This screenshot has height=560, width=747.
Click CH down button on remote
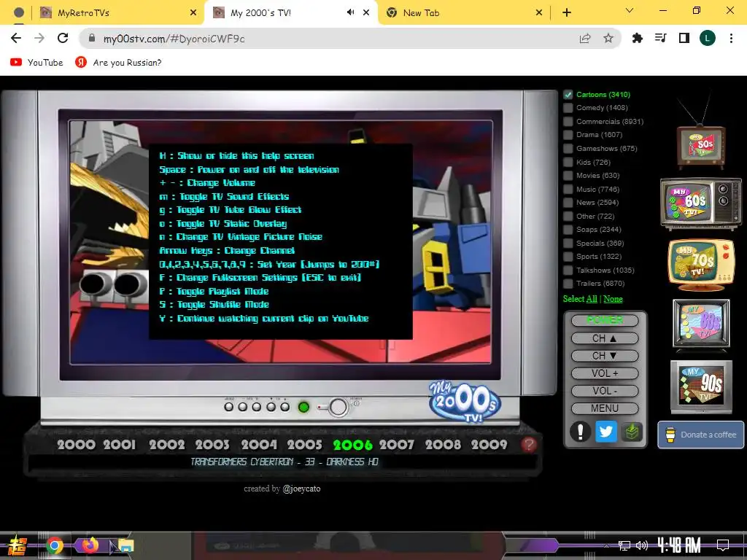tap(605, 356)
